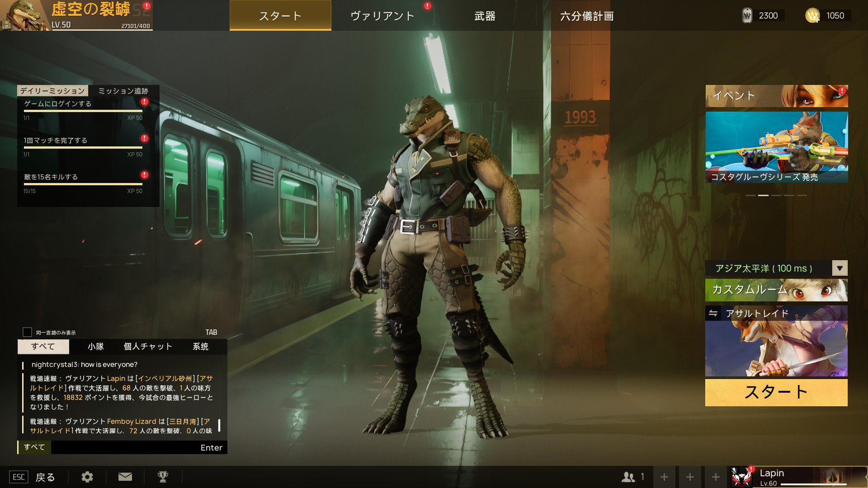Viewport: 868px width, 488px height.
Task: Click Lapin's squad member emblem icon
Action: tap(741, 477)
